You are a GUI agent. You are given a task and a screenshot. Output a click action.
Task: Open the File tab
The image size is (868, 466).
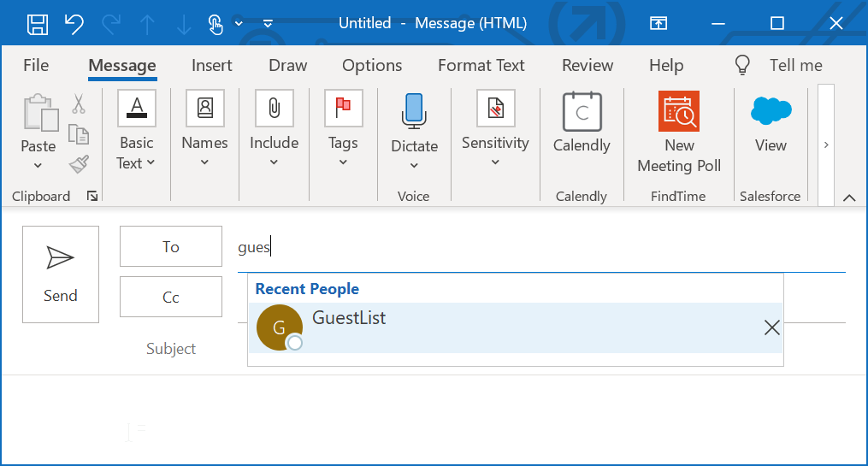point(36,65)
